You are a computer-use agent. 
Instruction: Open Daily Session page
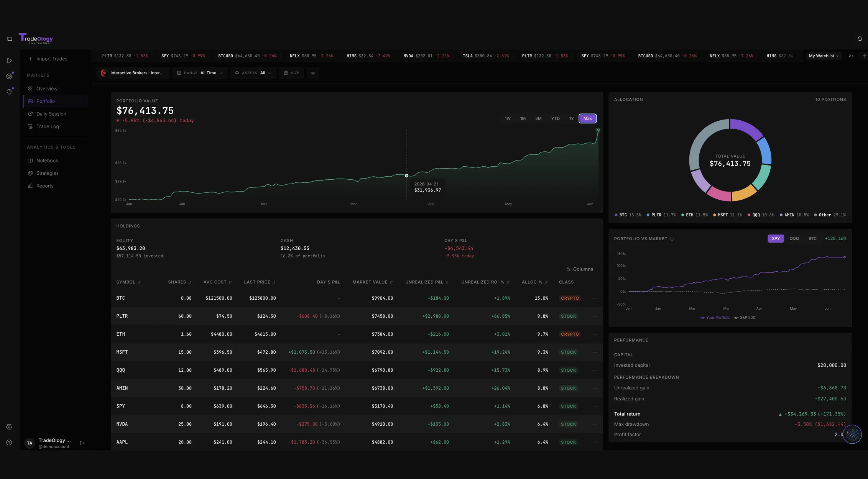click(x=56, y=114)
